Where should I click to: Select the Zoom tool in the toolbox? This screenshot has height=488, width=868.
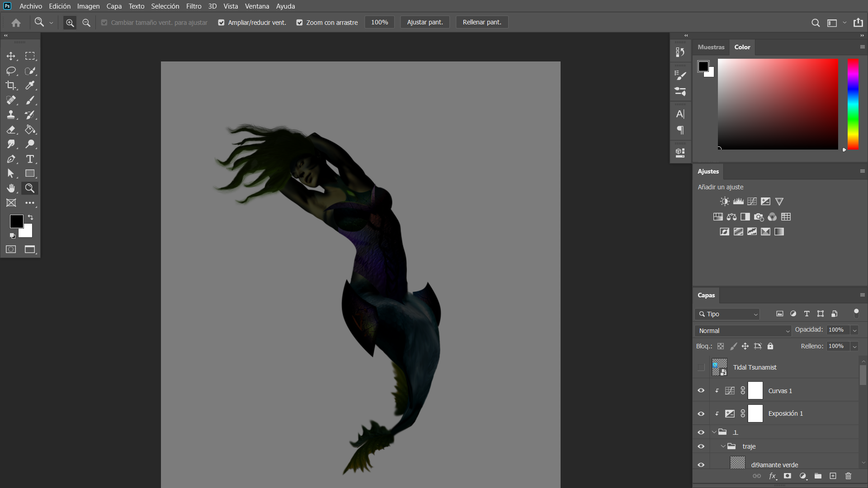click(x=30, y=188)
